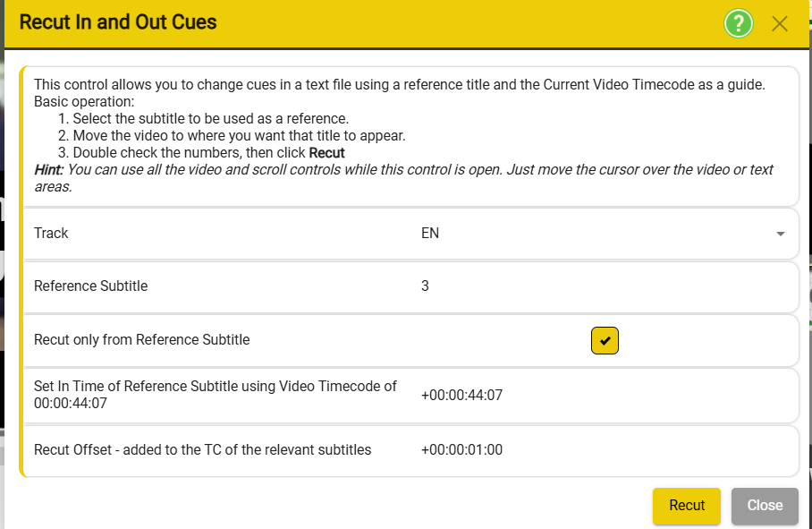Click step 1 Select the subtitle text

(x=204, y=119)
